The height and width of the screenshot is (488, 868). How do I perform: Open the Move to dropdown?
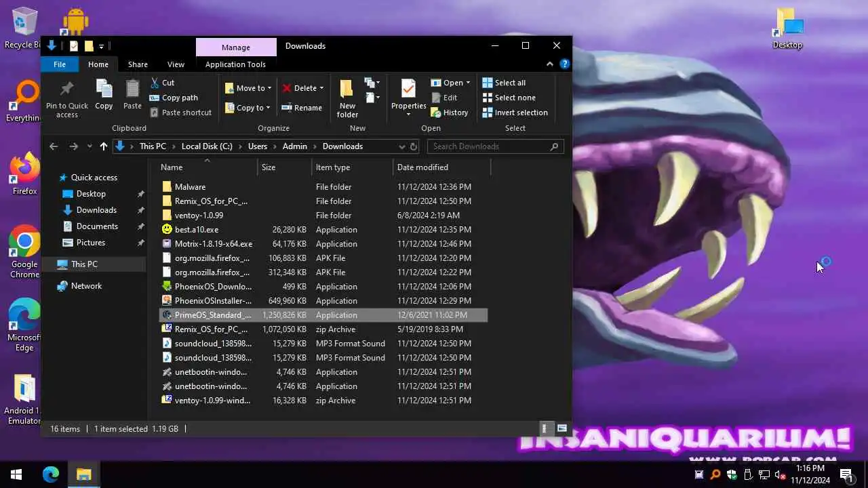pos(248,88)
